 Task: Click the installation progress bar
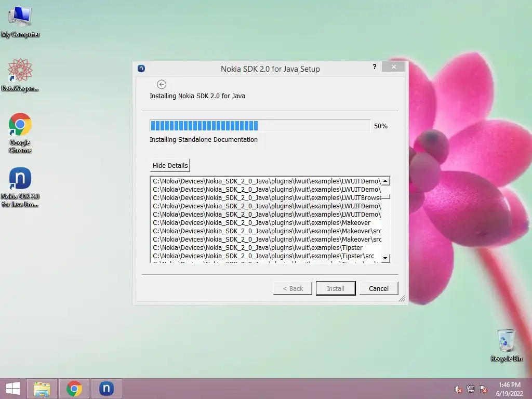(260, 126)
